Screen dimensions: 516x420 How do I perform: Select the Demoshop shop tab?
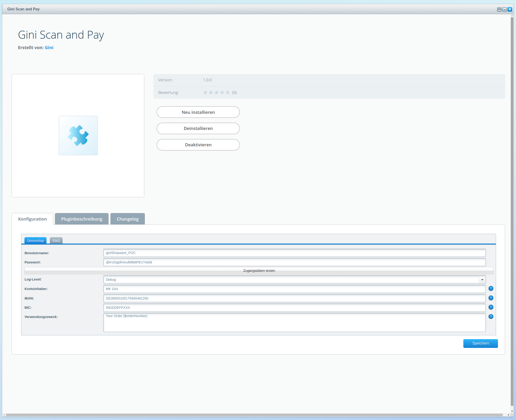click(35, 240)
